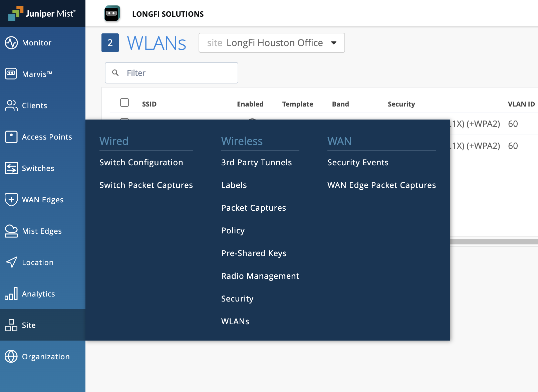Screen dimensions: 538x392
Task: Click the Mist Edges label in sidebar
Action: [42, 231]
